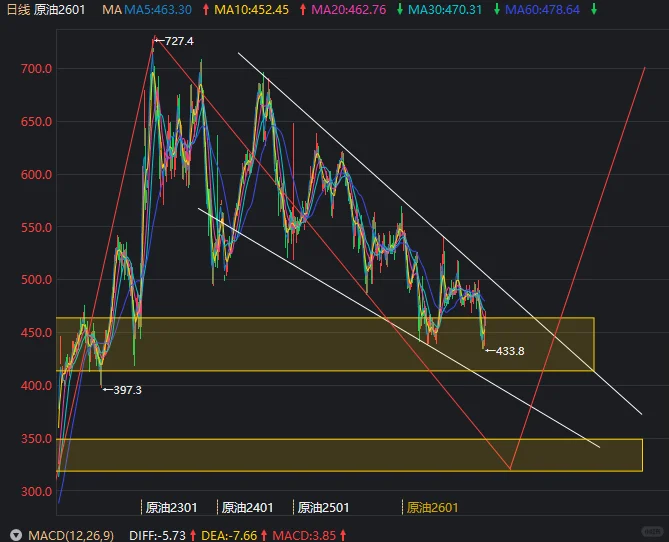
Task: Click the 650.0 price axis label
Action: click(x=37, y=122)
